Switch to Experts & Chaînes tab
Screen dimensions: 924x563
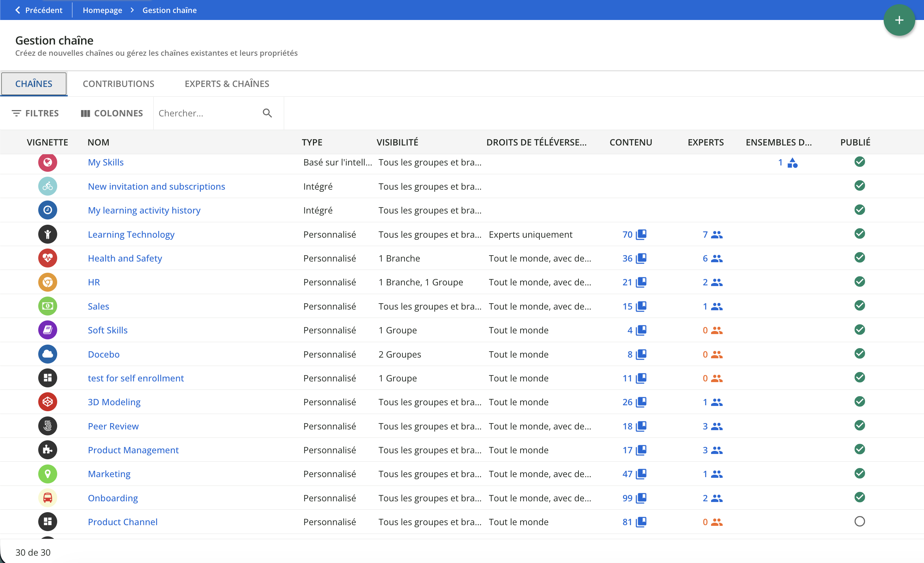(227, 83)
